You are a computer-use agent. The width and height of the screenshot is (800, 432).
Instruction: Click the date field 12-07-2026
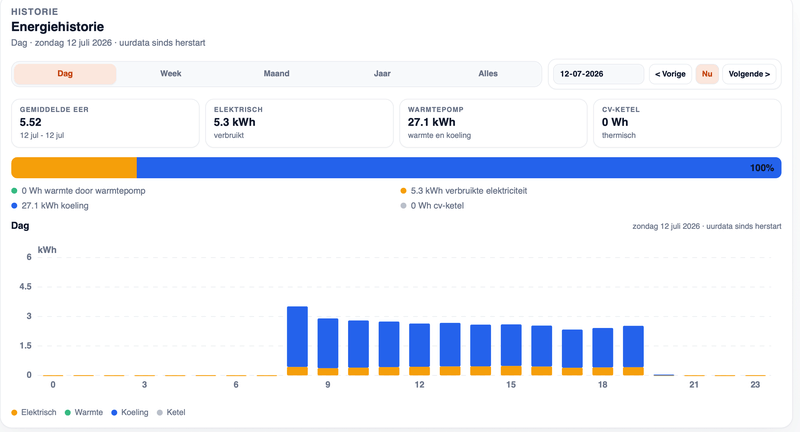point(598,74)
